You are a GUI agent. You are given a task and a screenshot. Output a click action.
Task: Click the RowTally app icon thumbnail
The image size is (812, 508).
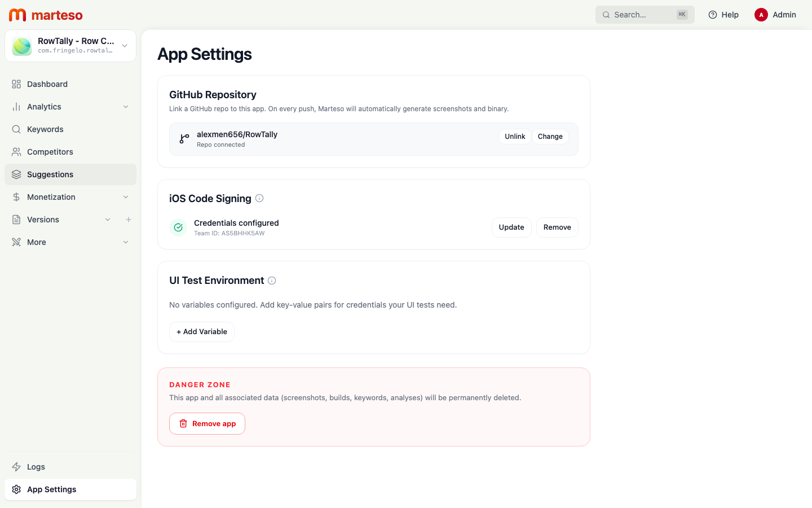tap(22, 46)
